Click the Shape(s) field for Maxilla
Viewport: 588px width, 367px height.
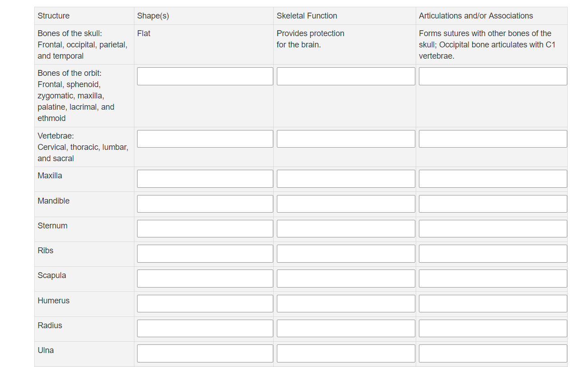(205, 178)
